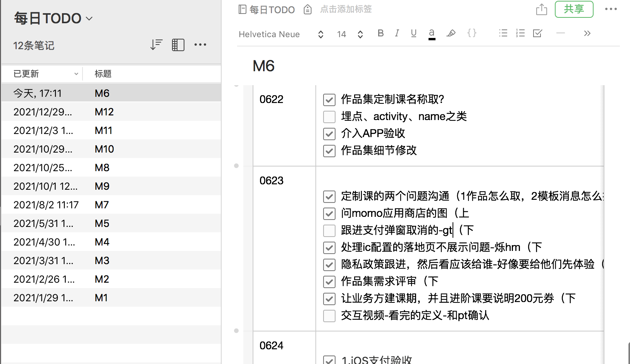Uncheck 介入APP验收
This screenshot has height=364, width=630.
coord(329,134)
